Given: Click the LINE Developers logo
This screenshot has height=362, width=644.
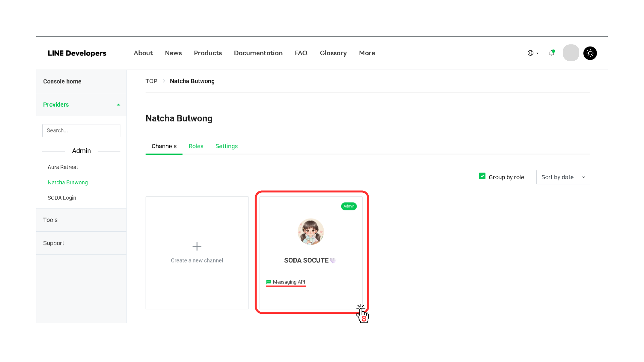Looking at the screenshot, I should (77, 53).
